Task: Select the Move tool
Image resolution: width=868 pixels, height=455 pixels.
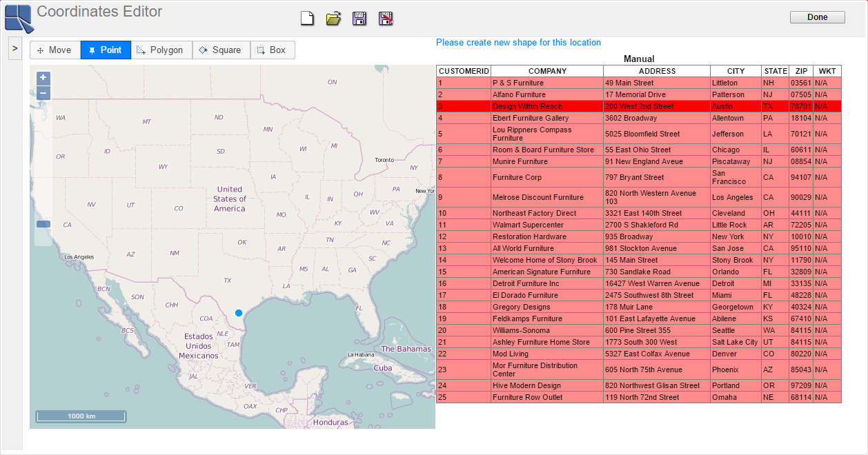Action: point(55,50)
